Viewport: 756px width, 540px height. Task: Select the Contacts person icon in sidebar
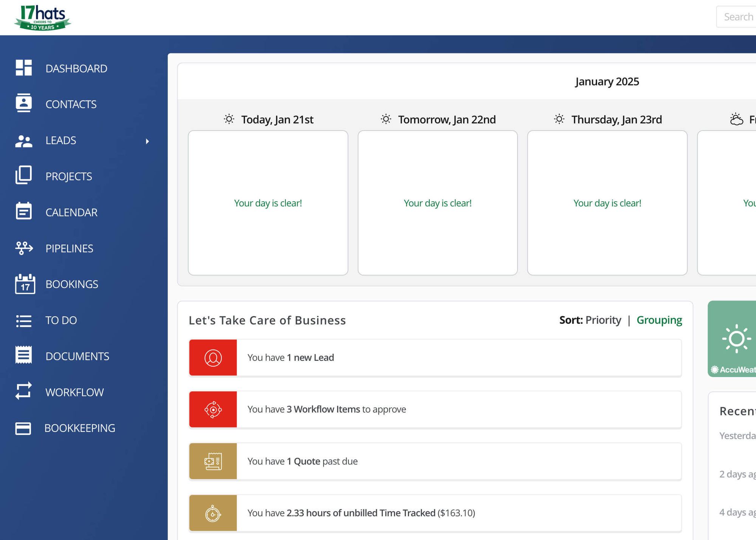pos(23,104)
